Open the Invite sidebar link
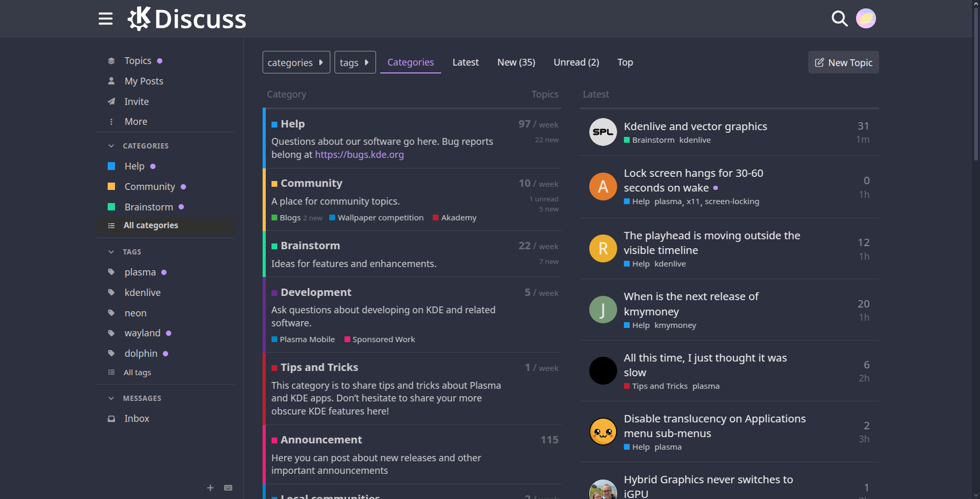The height and width of the screenshot is (499, 980). (x=137, y=102)
